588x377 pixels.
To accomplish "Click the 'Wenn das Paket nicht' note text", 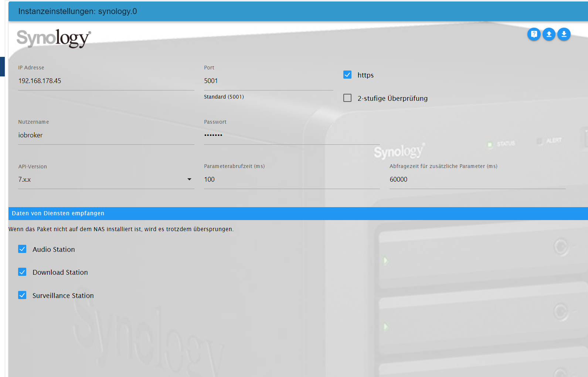I will click(121, 229).
